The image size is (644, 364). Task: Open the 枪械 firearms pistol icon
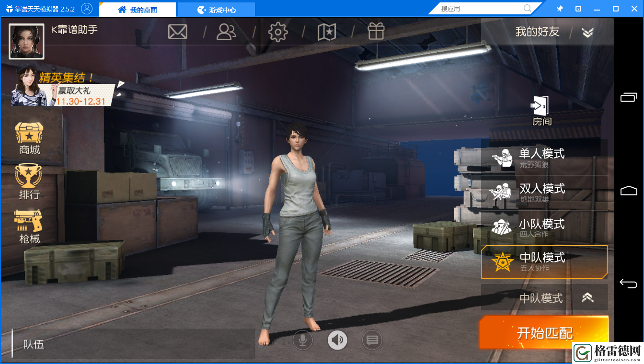click(x=29, y=227)
